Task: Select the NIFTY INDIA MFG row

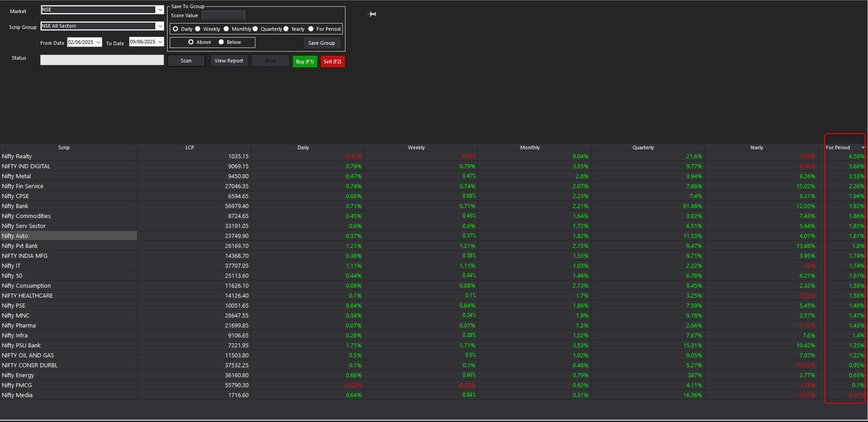Action: [433, 256]
